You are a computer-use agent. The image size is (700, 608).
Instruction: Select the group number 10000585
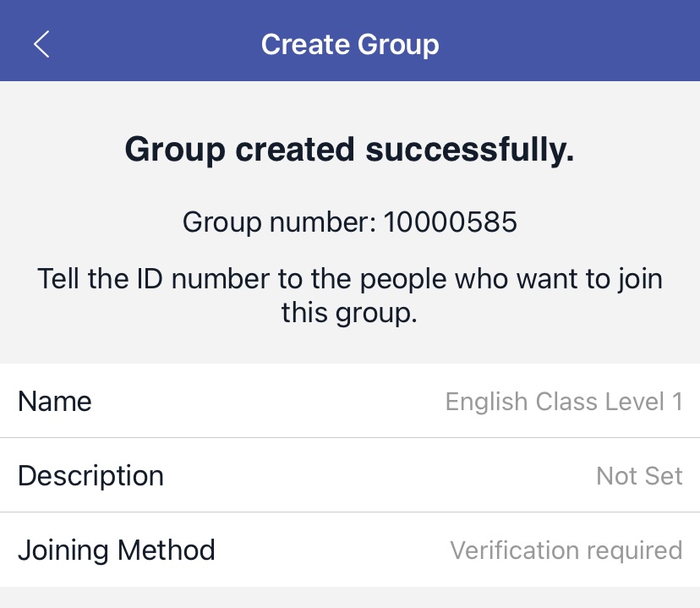pyautogui.click(x=450, y=222)
